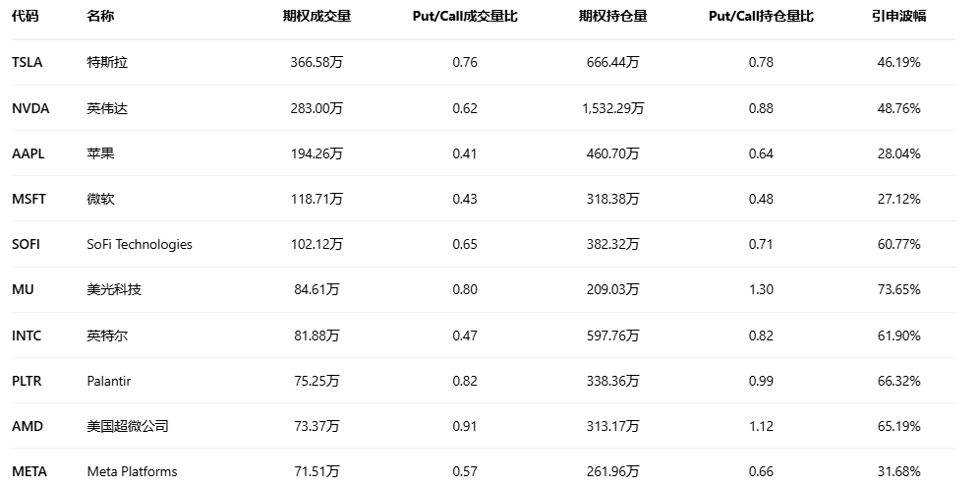Click MU's 73.65% implied volatility value

[x=898, y=289]
